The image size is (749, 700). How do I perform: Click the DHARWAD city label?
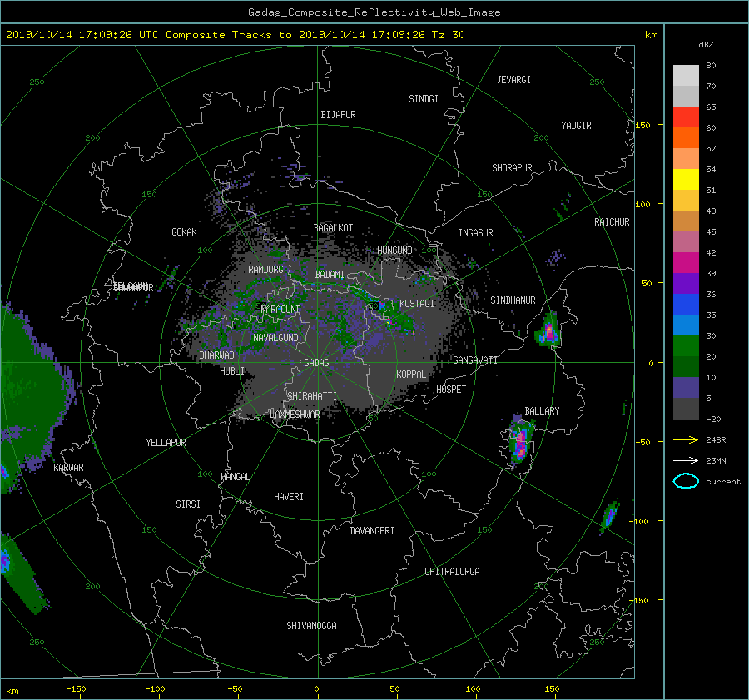tap(216, 355)
